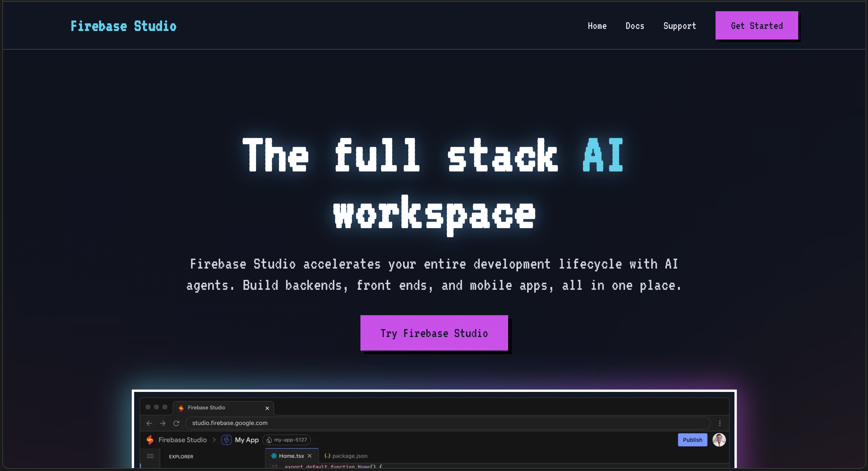Click the blue Publish button

click(692, 440)
